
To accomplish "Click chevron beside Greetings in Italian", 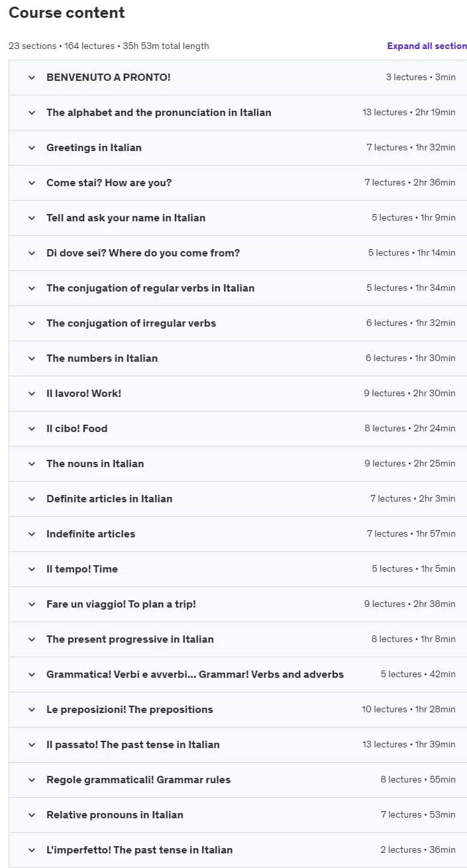I will tap(31, 148).
